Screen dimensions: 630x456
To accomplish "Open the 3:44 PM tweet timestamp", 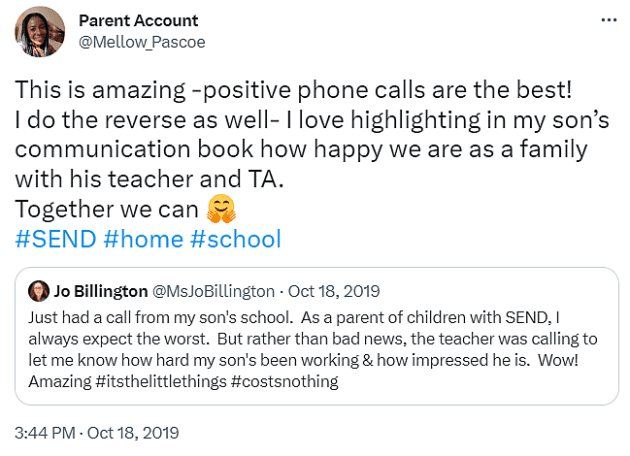I will point(97,433).
